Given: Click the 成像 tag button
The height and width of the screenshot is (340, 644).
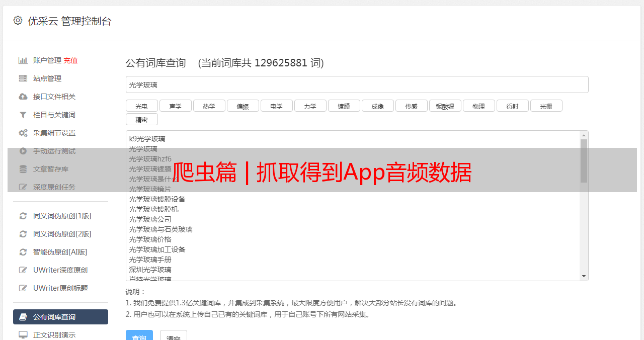Looking at the screenshot, I should [x=377, y=106].
